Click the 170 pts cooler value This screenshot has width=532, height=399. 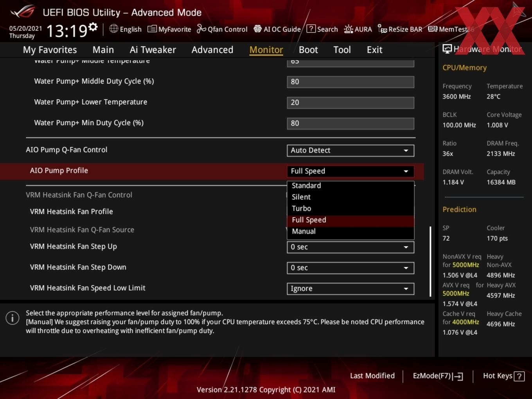click(497, 239)
